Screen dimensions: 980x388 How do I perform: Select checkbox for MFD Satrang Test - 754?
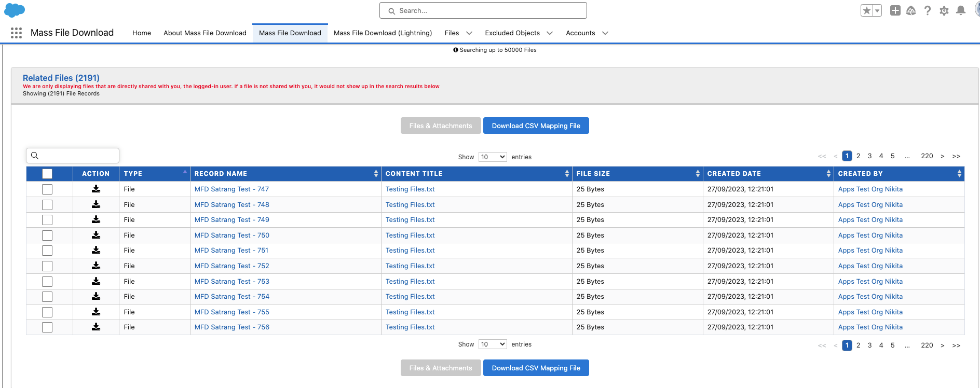pyautogui.click(x=47, y=297)
